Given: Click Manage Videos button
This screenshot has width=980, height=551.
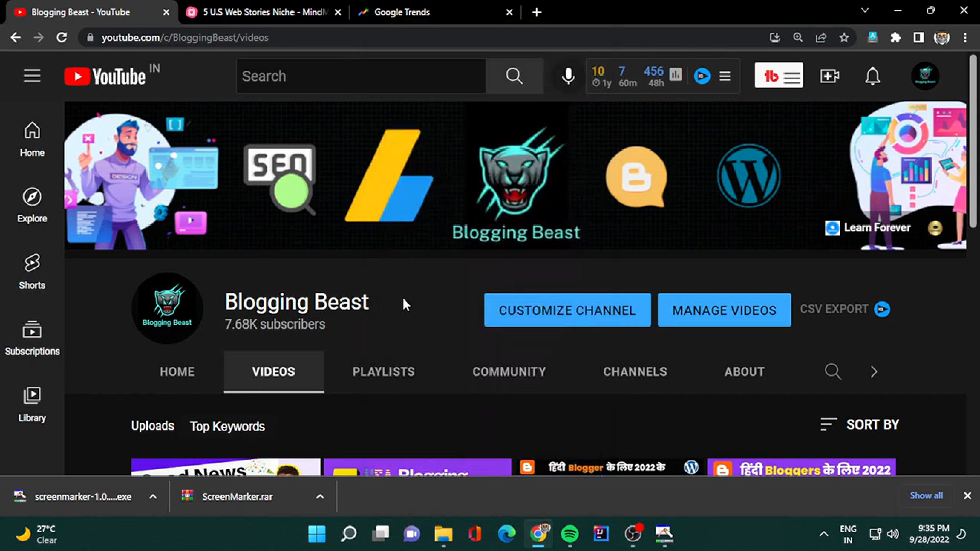Looking at the screenshot, I should click(x=724, y=310).
